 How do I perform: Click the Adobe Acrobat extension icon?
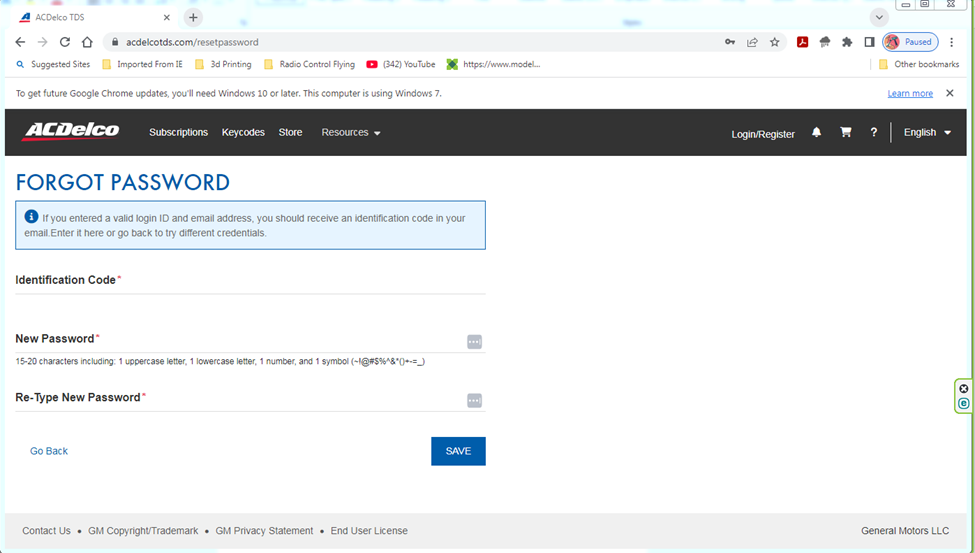[x=802, y=42]
